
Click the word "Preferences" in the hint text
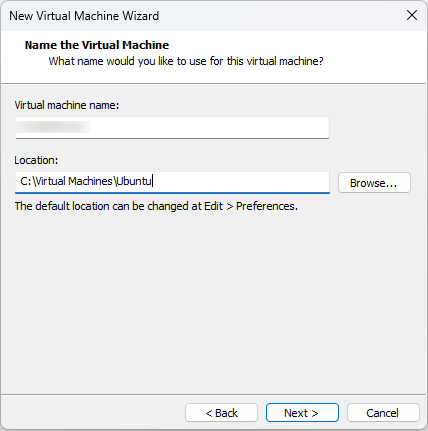click(x=267, y=206)
